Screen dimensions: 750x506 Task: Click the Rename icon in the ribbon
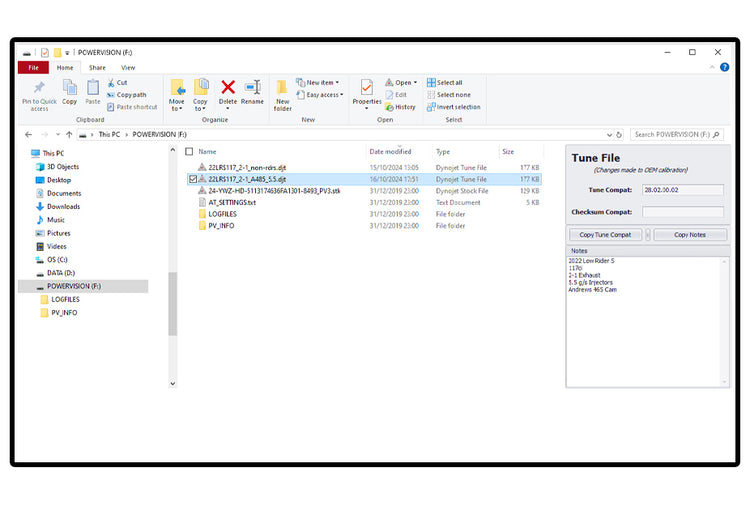pyautogui.click(x=252, y=88)
